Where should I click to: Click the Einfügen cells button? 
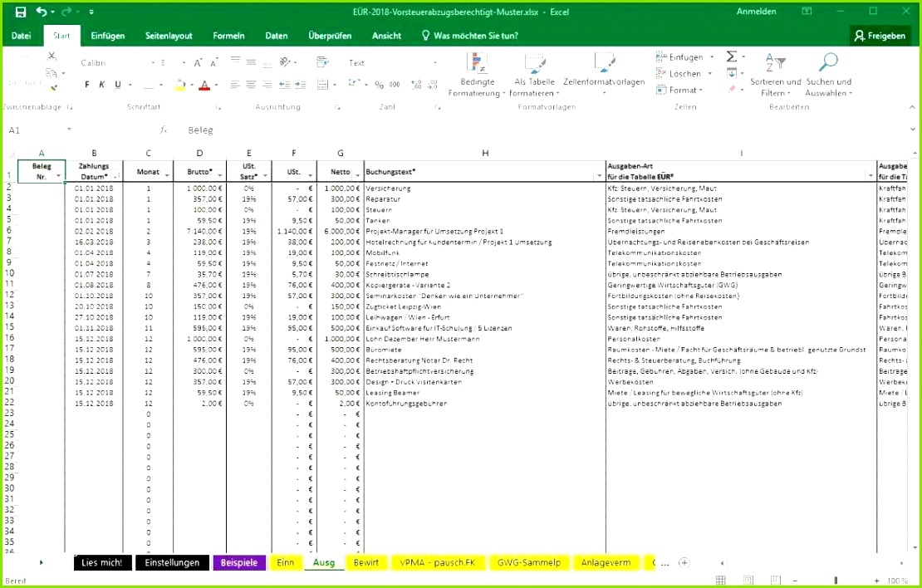684,57
